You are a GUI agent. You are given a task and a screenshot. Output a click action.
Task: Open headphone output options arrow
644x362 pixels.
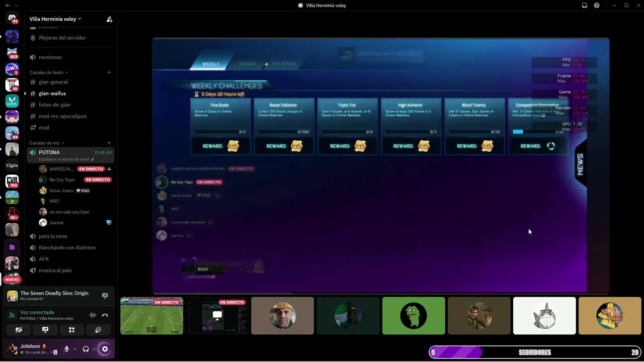[x=94, y=349]
